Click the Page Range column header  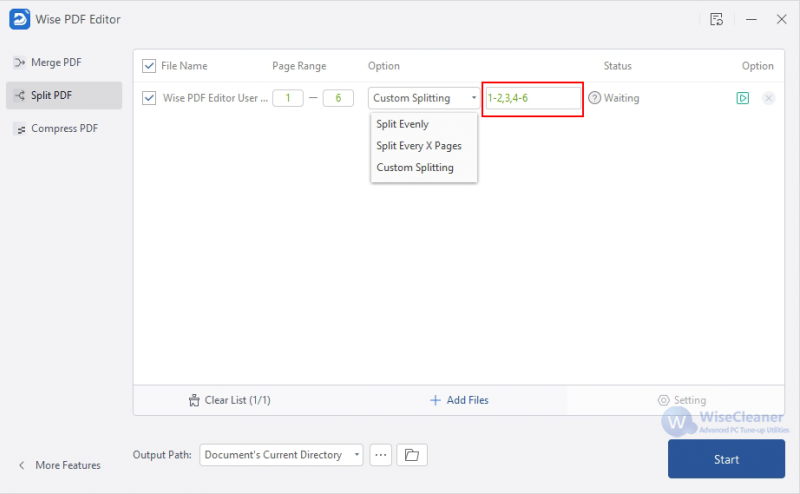click(299, 66)
